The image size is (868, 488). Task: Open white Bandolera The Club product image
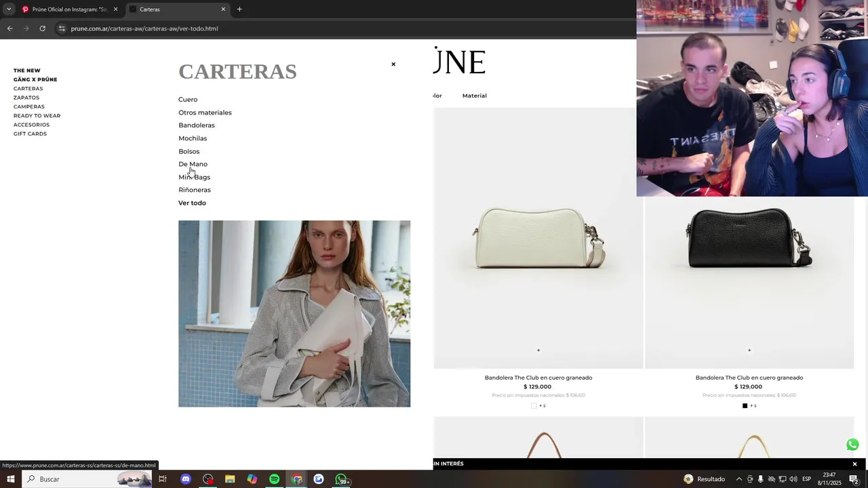538,237
